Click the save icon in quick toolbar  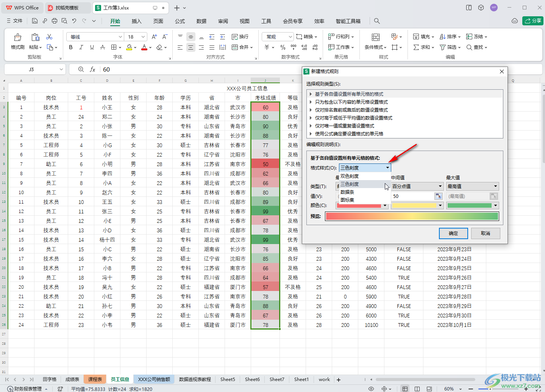point(35,21)
